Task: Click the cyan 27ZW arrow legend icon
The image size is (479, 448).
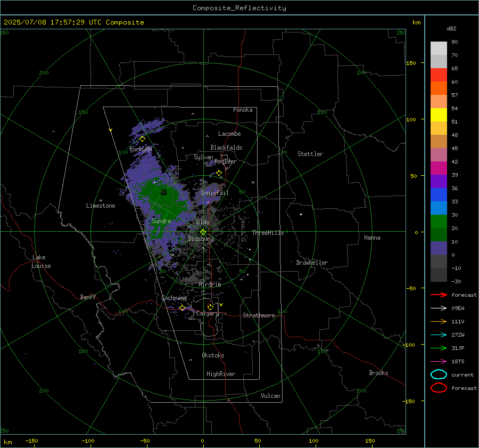Action: tap(439, 335)
